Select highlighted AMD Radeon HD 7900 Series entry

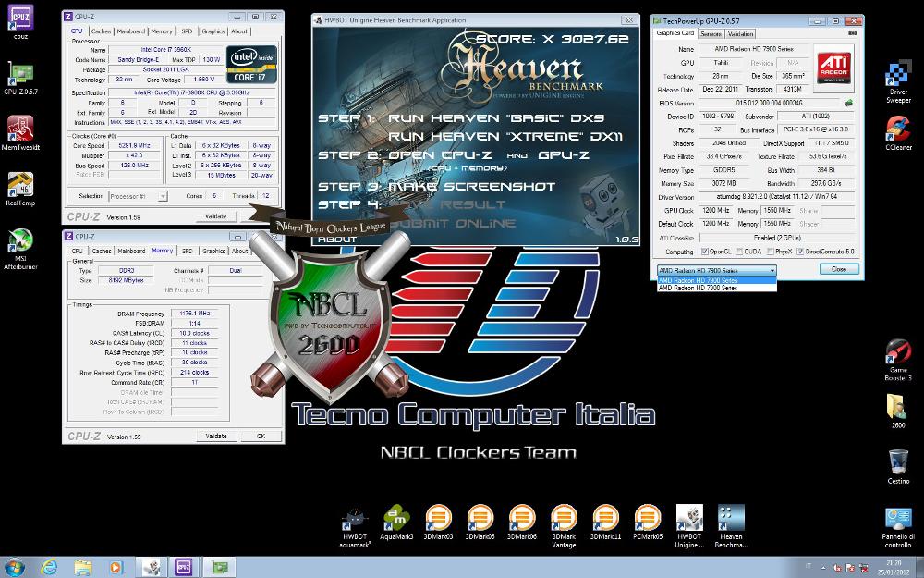[x=717, y=281]
